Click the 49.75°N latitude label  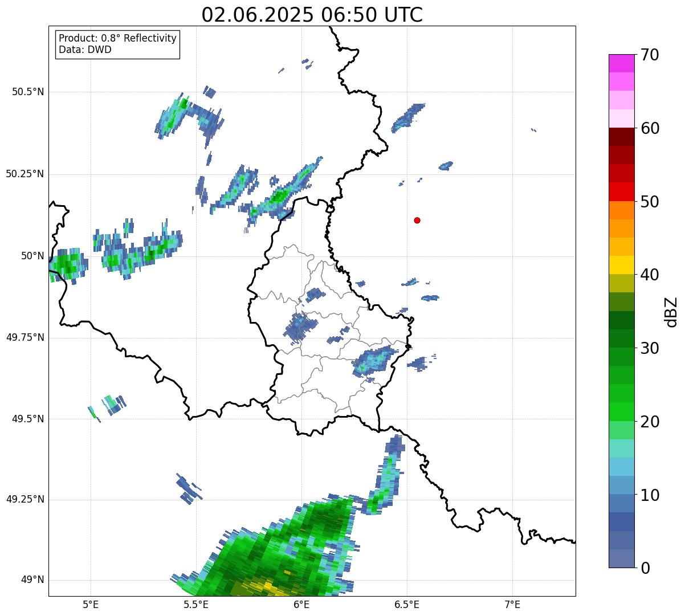[25, 337]
